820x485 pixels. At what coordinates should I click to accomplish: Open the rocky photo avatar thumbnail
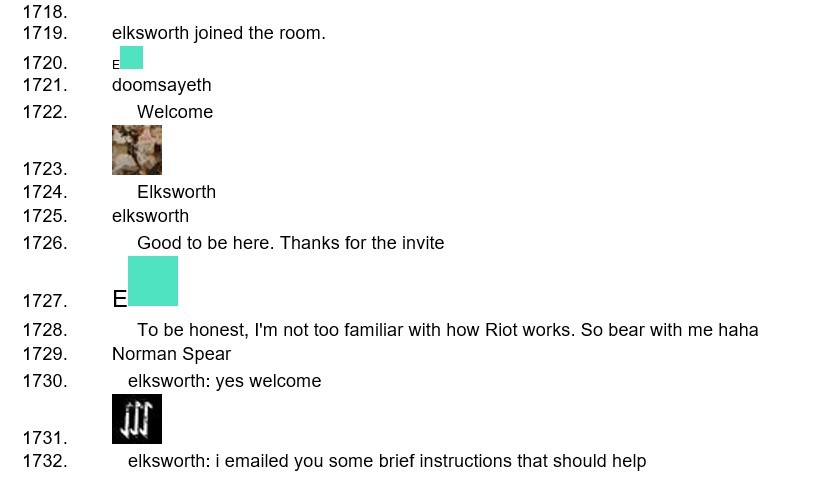137,150
